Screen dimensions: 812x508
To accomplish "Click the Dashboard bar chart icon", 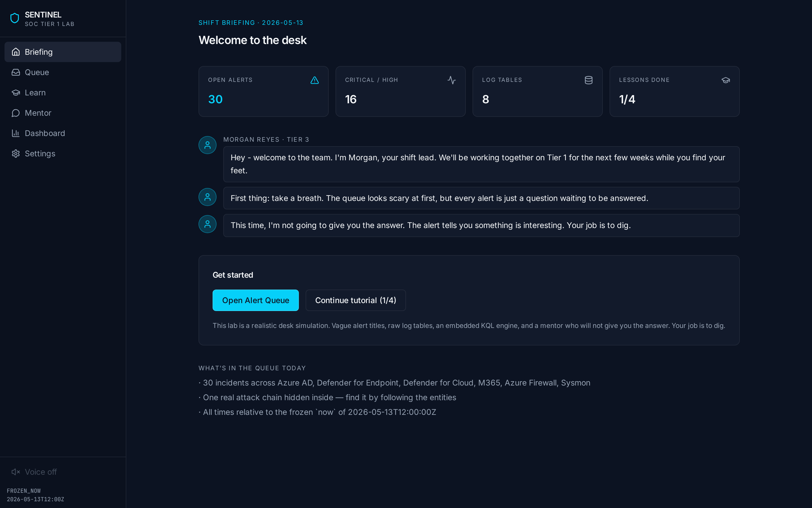I will pos(16,133).
